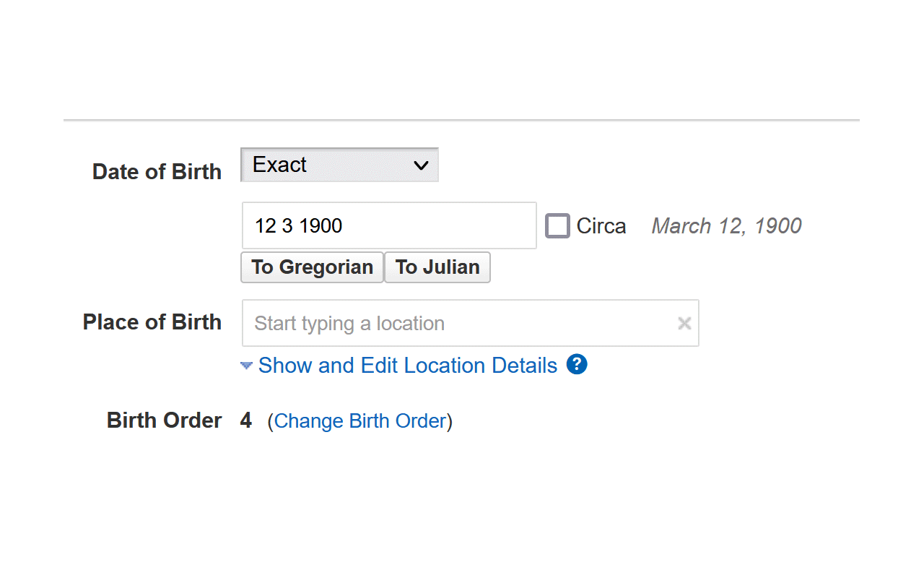Click the Birth Order label
The height and width of the screenshot is (578, 924).
click(x=164, y=420)
